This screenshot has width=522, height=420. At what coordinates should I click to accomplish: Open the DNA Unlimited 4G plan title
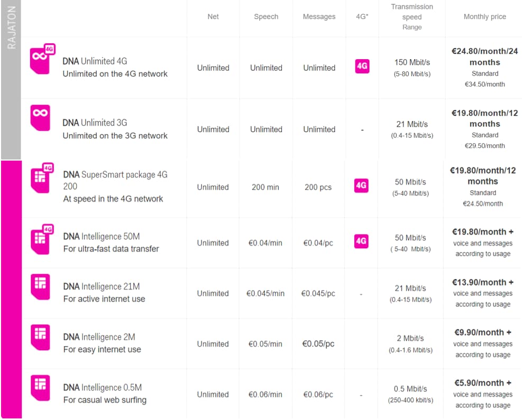(95, 61)
